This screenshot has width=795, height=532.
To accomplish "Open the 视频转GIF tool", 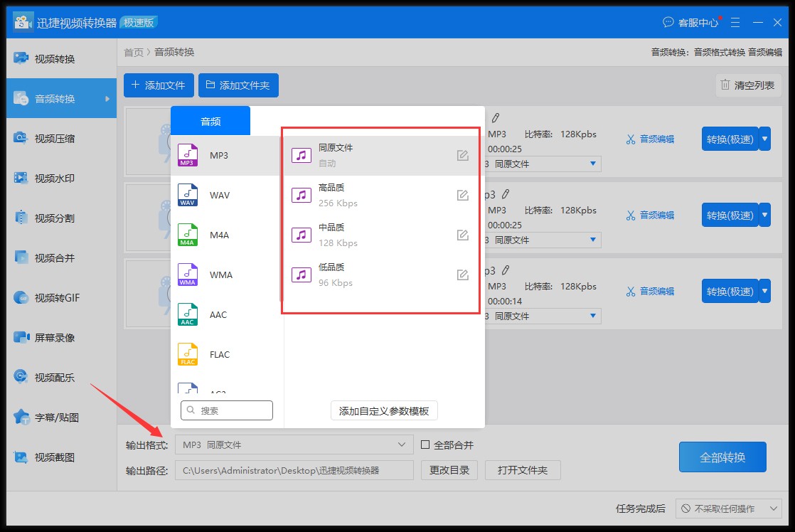I will click(55, 298).
